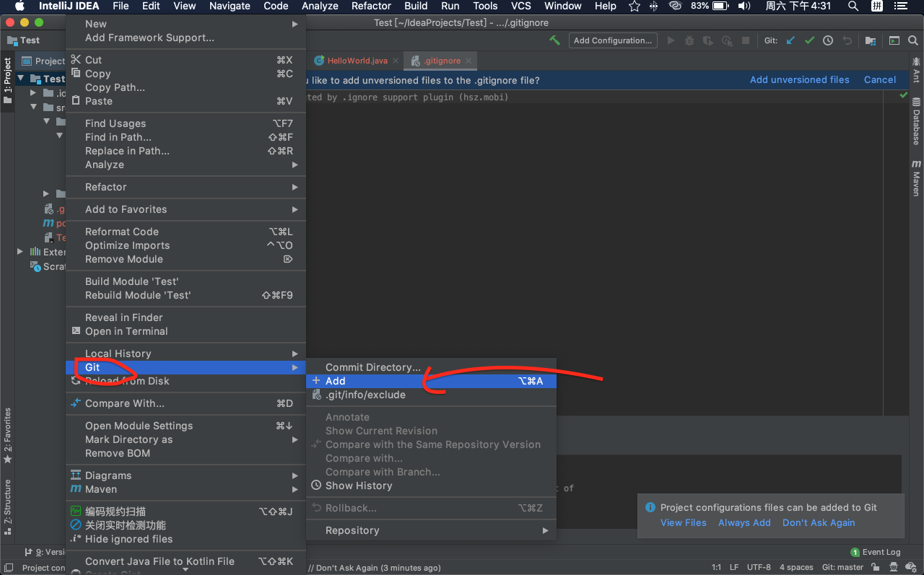Viewport: 924px width, 575px height.
Task: Expand External Libraries tree arrow
Action: pyautogui.click(x=20, y=252)
